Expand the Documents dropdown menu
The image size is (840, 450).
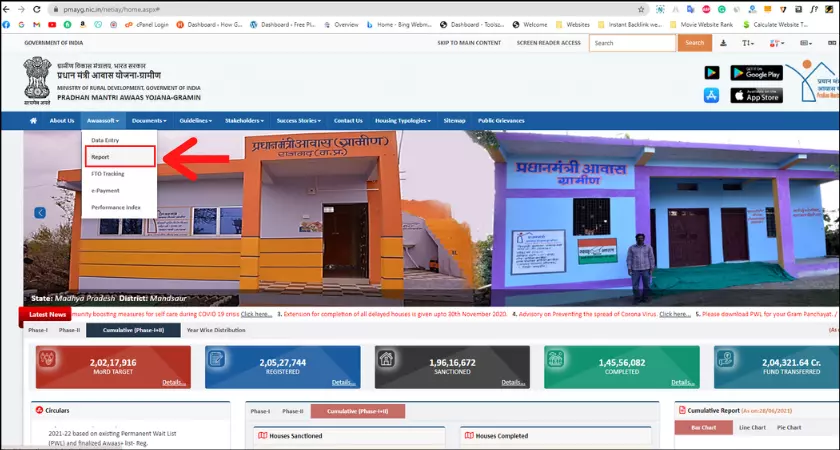149,121
